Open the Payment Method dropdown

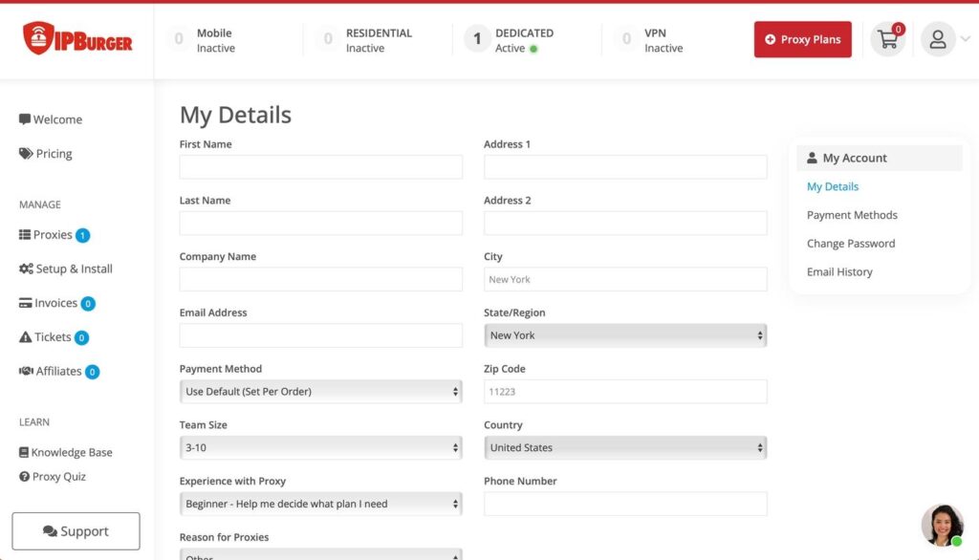[320, 391]
